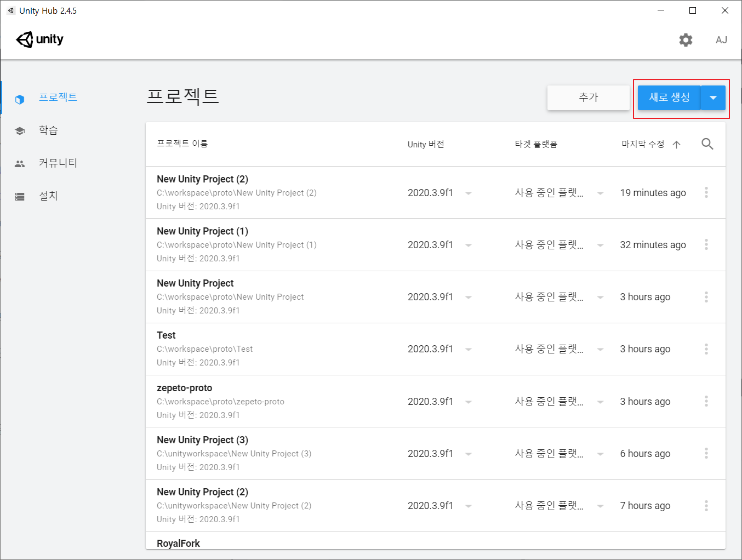Open more options for Test project
The height and width of the screenshot is (560, 742).
706,349
